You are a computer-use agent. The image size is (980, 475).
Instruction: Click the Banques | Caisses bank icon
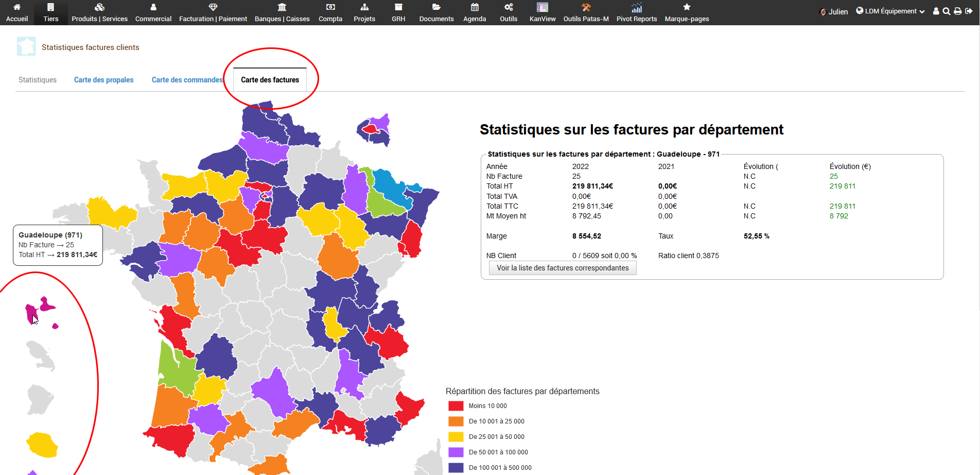tap(282, 7)
